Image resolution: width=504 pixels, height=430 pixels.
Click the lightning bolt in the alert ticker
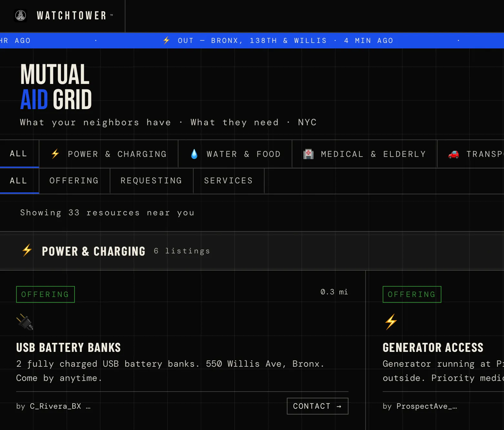click(x=166, y=40)
